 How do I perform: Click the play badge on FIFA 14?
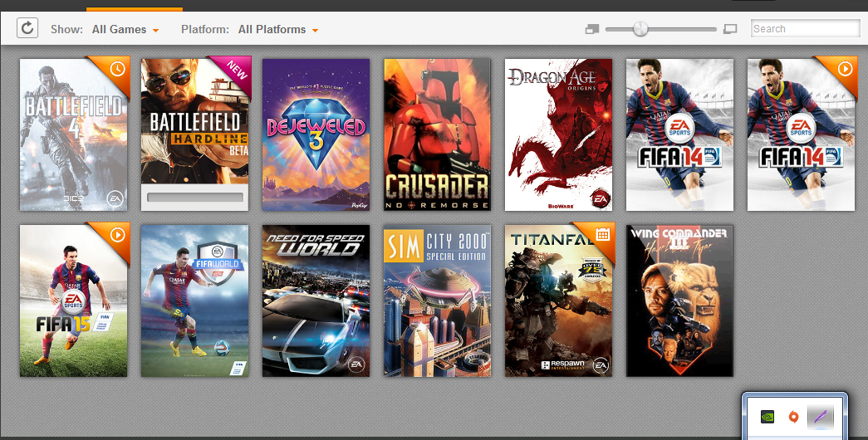[x=845, y=69]
